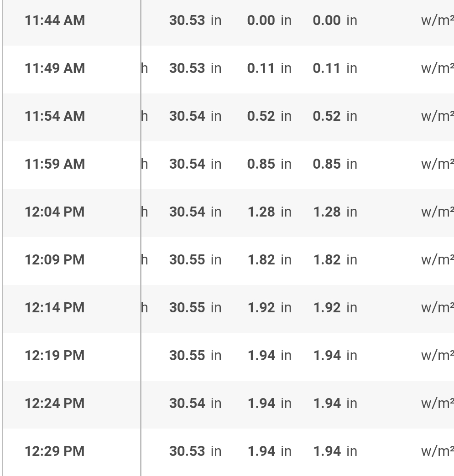Click the 12:14 PM time entry

[55, 308]
